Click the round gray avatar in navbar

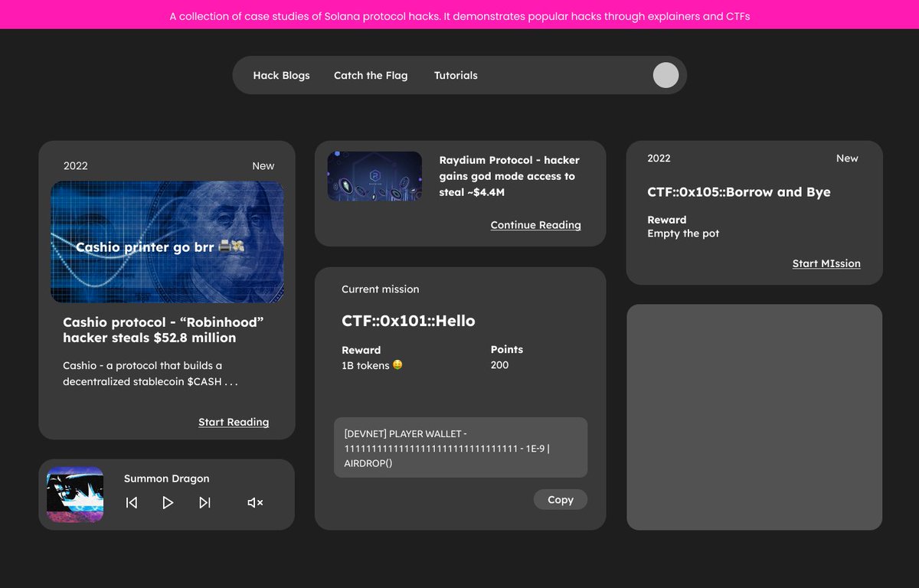pyautogui.click(x=666, y=75)
